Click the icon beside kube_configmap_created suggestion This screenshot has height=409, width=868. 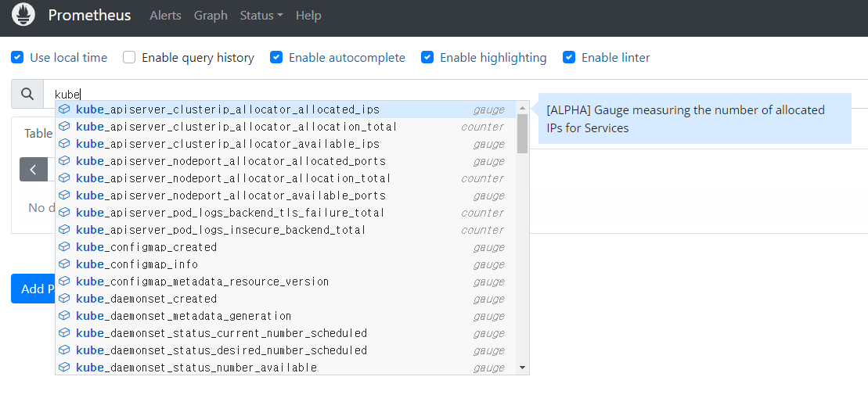pos(64,247)
